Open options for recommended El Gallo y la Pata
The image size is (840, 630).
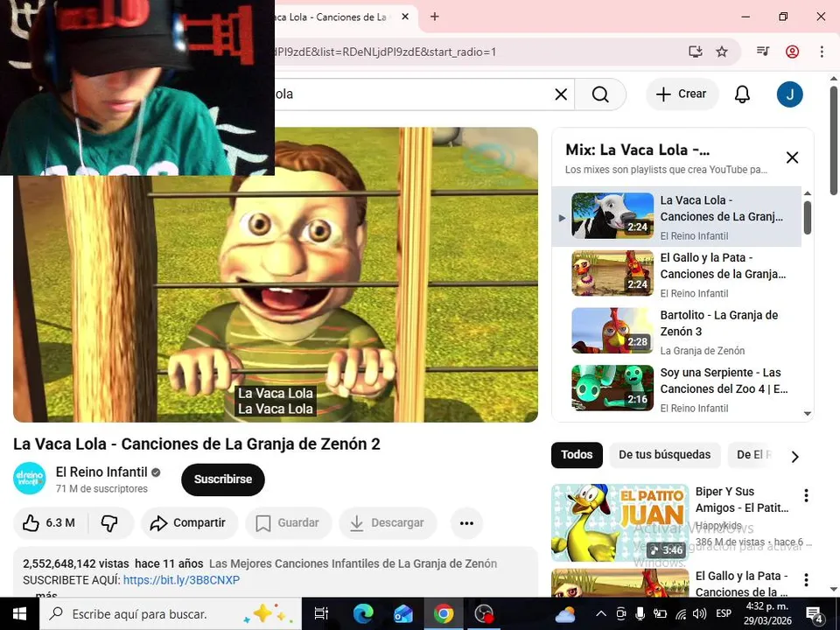[806, 579]
